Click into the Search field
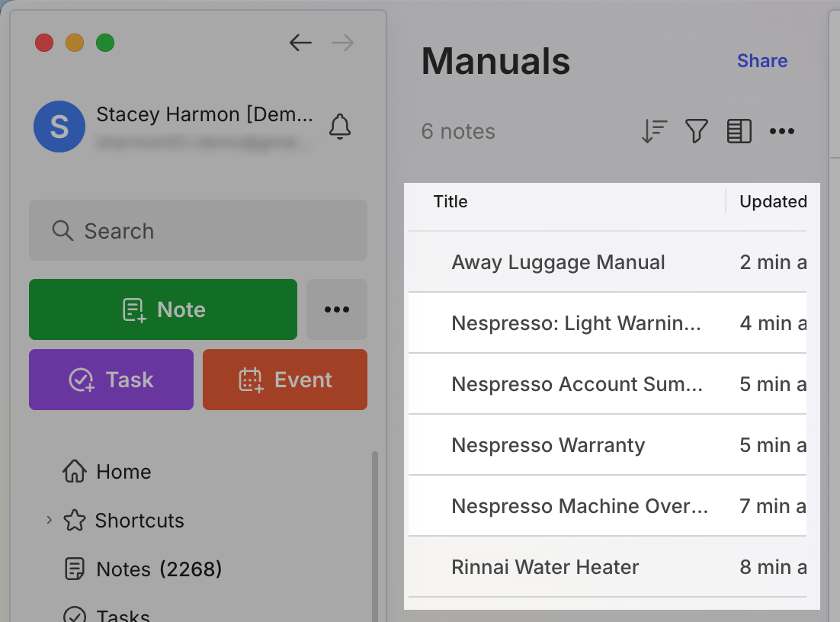This screenshot has height=622, width=840. (198, 230)
